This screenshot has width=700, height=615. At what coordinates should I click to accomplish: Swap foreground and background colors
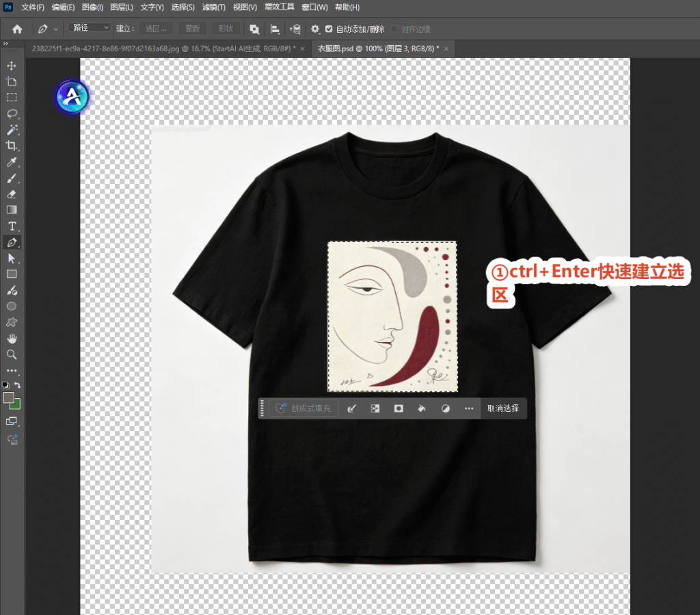click(17, 385)
